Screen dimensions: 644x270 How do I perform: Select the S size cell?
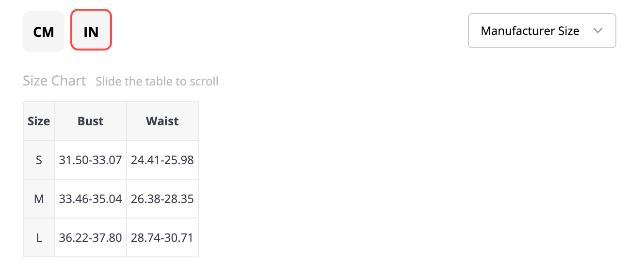pyautogui.click(x=39, y=160)
